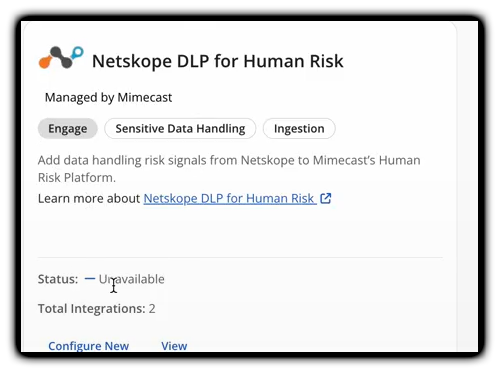
Task: Select the Ingestion tag
Action: (299, 128)
